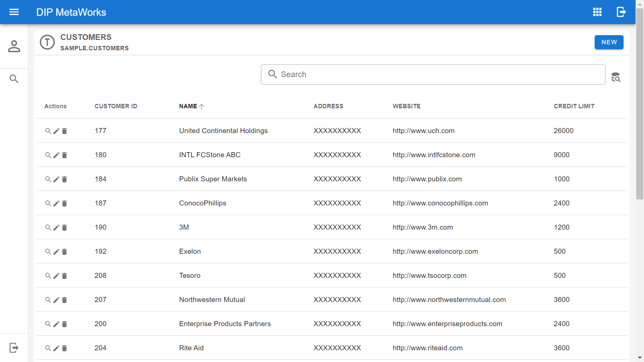The image size is (644, 362).
Task: Delete the United Continental Holdings row
Action: click(64, 131)
